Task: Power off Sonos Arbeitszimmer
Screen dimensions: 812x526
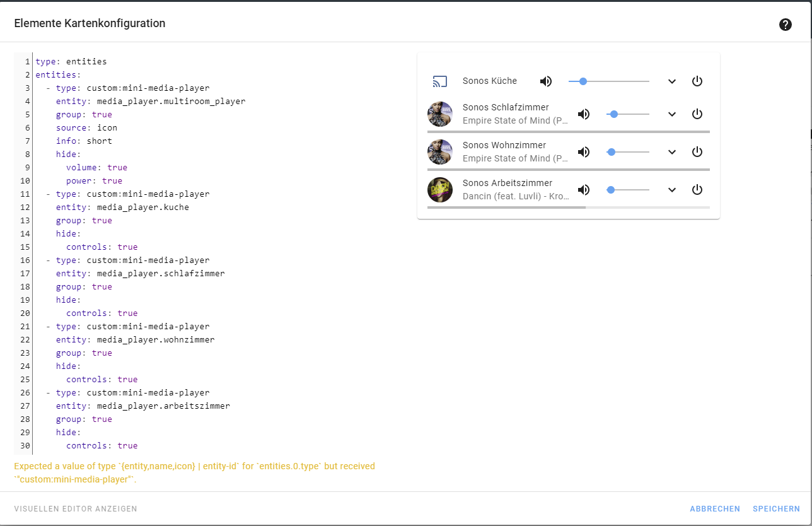Action: (x=697, y=189)
